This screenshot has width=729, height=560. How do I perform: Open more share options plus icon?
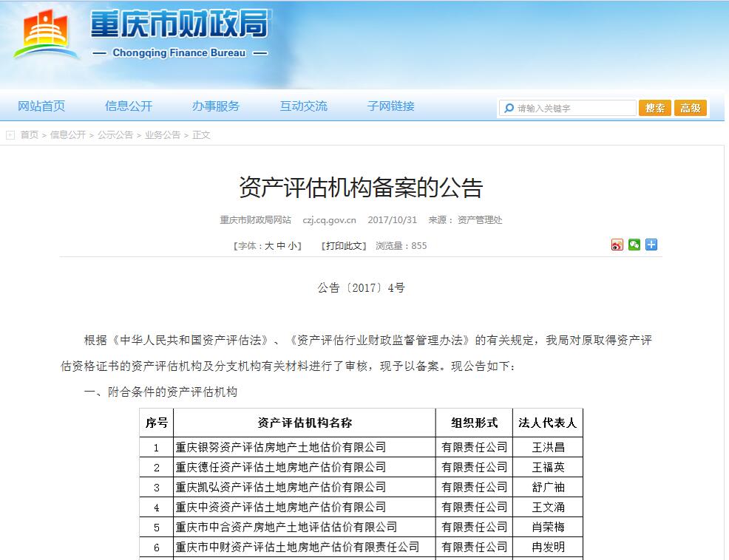(x=651, y=245)
